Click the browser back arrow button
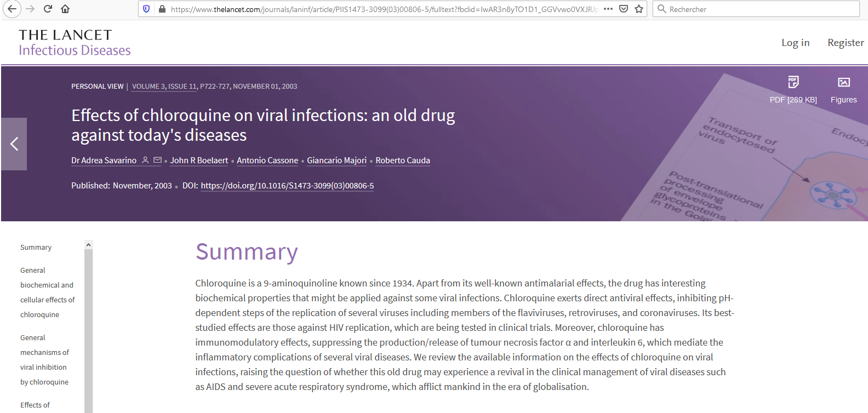The height and width of the screenshot is (413, 868). pyautogui.click(x=12, y=9)
